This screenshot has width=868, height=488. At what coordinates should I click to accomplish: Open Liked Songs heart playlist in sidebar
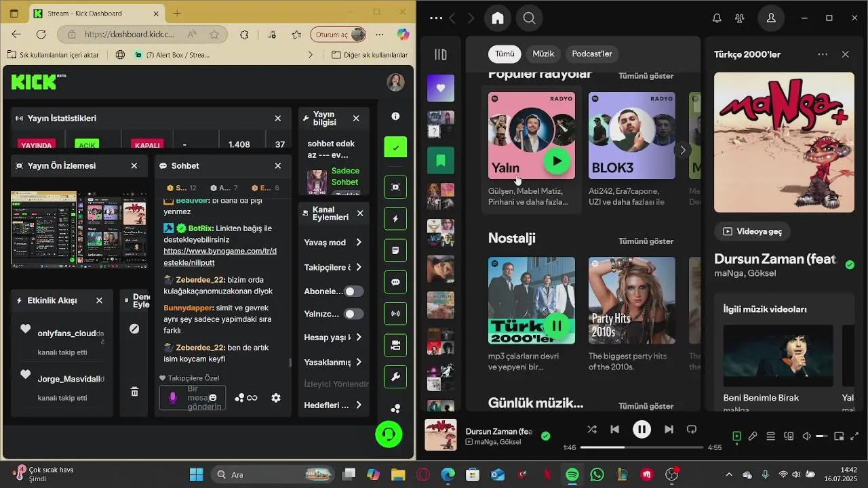(441, 88)
